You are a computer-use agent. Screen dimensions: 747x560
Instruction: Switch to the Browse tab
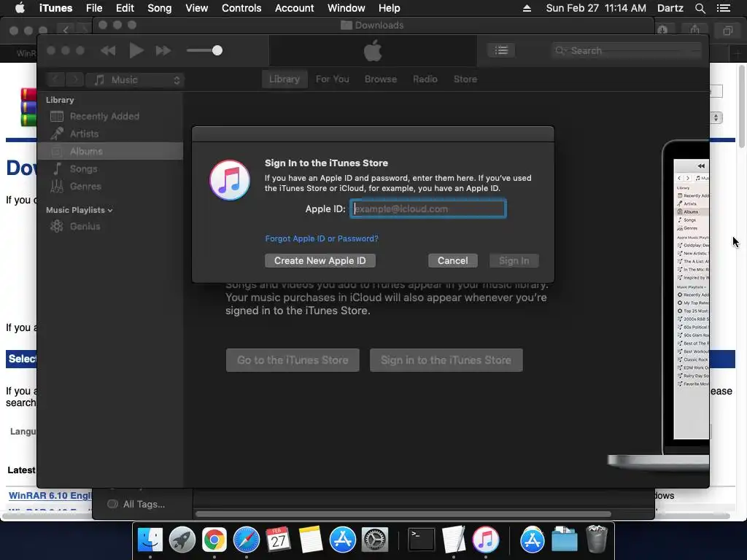[381, 79]
